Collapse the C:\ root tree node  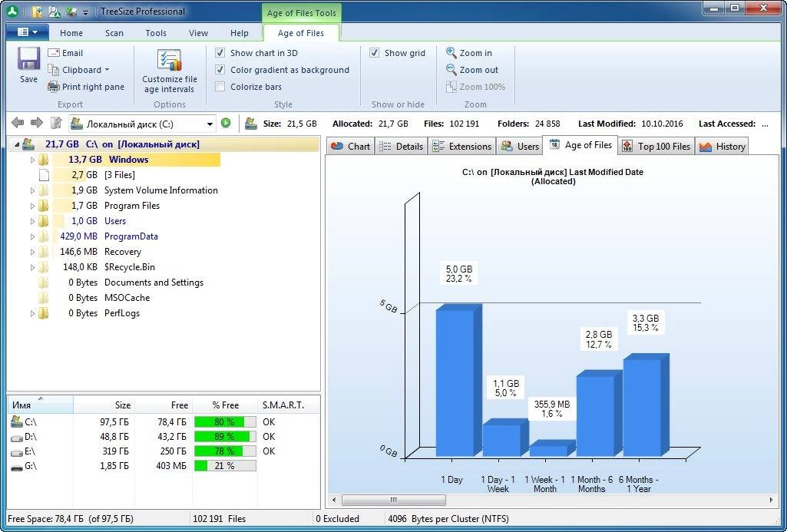pyautogui.click(x=17, y=144)
